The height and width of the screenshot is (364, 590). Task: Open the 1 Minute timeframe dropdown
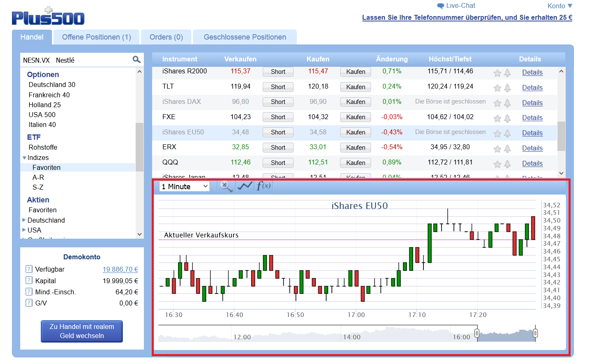pos(184,186)
